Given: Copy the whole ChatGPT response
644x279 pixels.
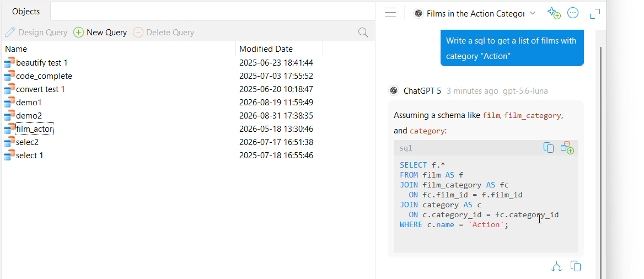Looking at the screenshot, I should coord(576,266).
